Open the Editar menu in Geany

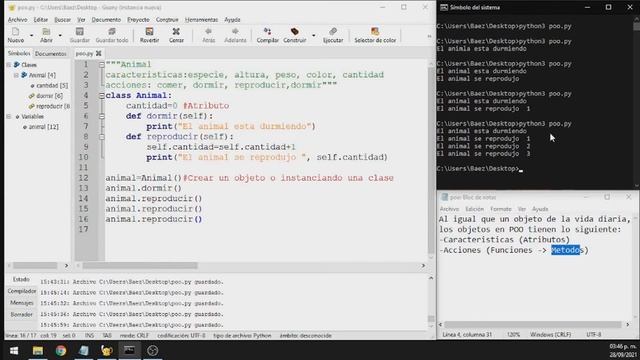point(40,20)
